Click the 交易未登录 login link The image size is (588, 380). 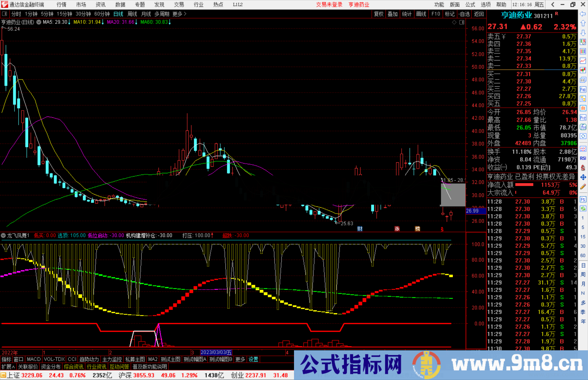(x=329, y=4)
